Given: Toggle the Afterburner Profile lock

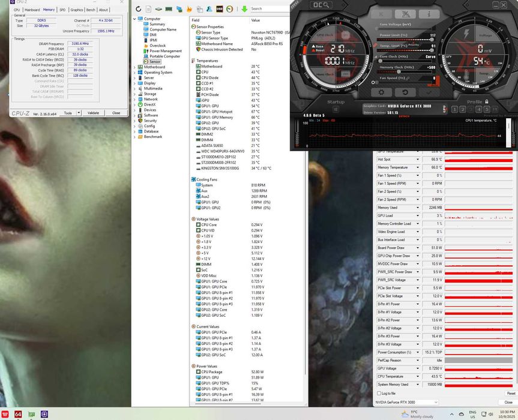Looking at the screenshot, I should pos(487,101).
